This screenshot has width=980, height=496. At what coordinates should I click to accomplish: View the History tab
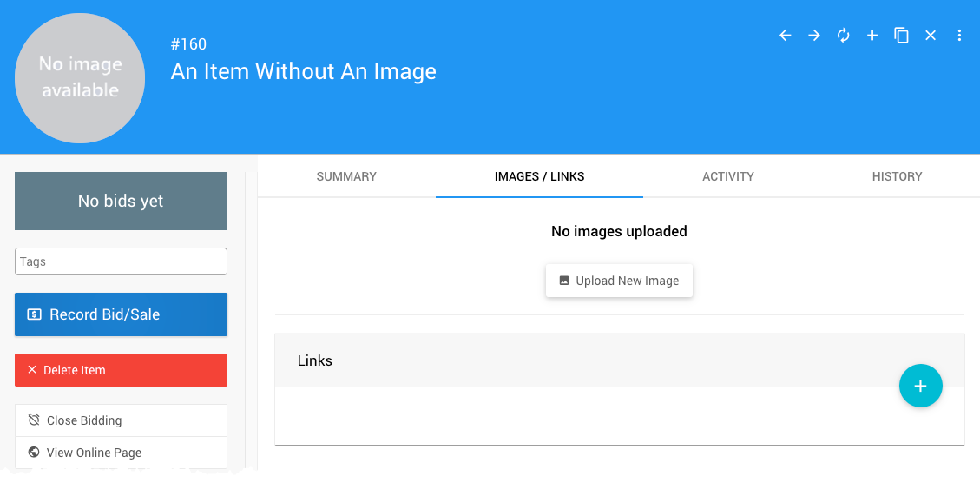coord(897,176)
